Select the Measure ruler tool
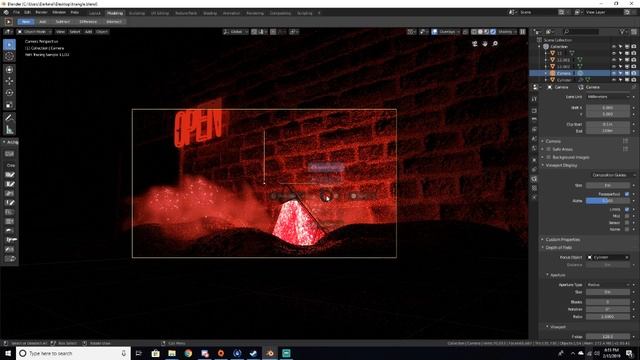 pyautogui.click(x=9, y=130)
